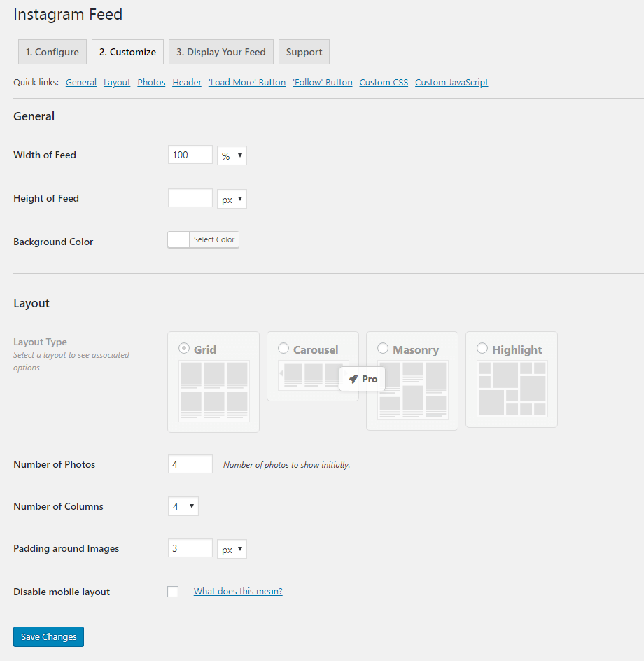
Task: Click the Save Changes button
Action: (x=48, y=636)
